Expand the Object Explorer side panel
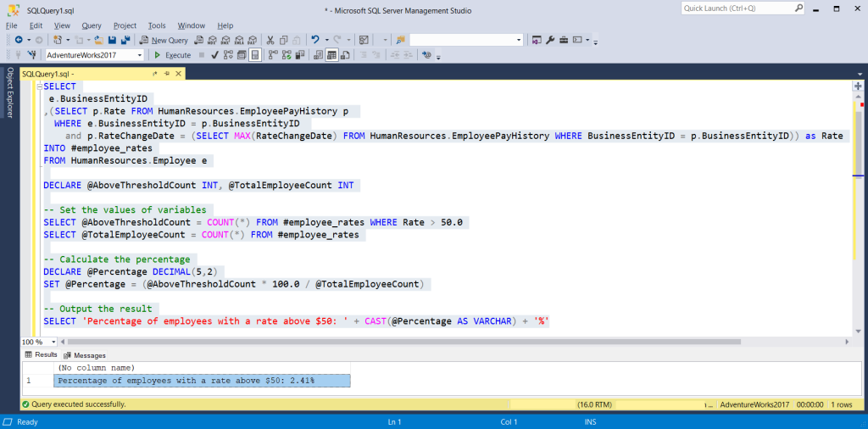Screen dimensions: 868x429 tap(9, 92)
